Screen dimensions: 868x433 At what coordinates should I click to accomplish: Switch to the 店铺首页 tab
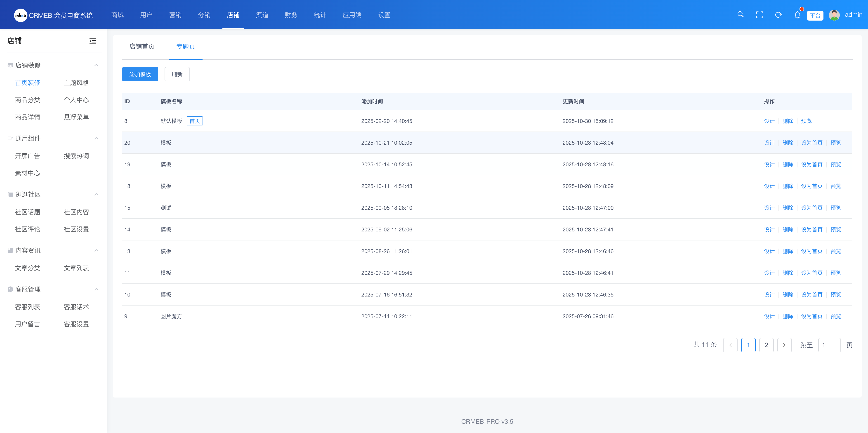coord(142,47)
